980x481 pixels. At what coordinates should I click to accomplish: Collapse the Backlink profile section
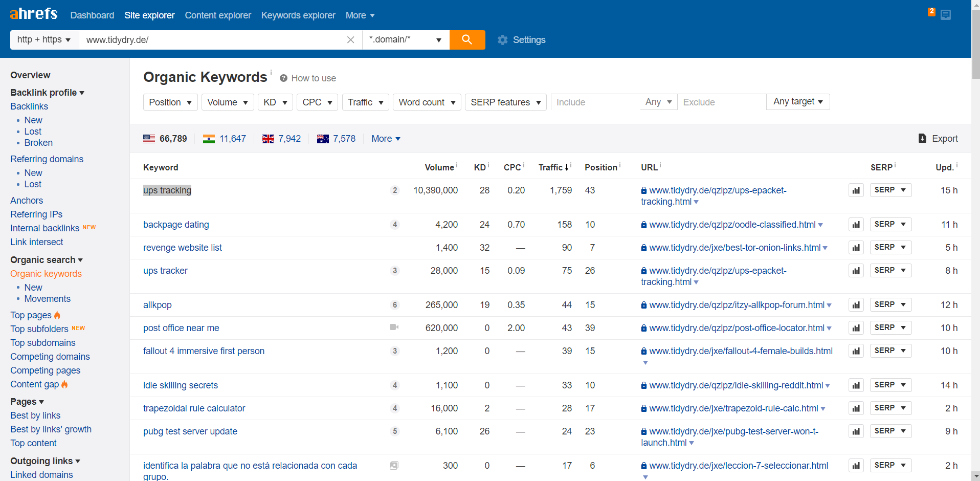coord(47,93)
